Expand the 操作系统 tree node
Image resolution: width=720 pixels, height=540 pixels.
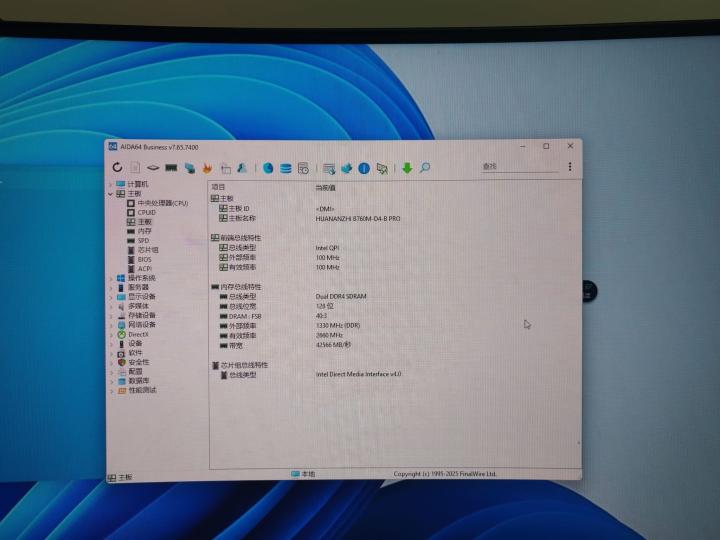click(111, 278)
